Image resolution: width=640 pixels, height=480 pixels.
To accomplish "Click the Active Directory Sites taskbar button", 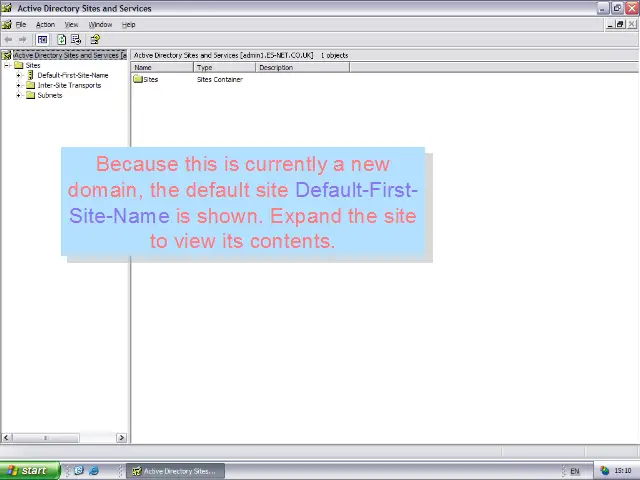I will [x=176, y=471].
